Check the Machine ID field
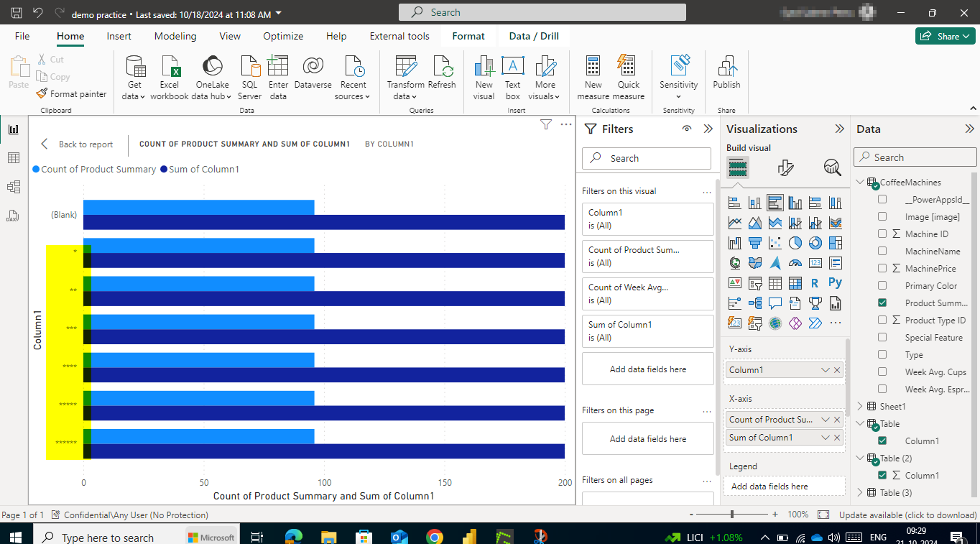 click(882, 234)
